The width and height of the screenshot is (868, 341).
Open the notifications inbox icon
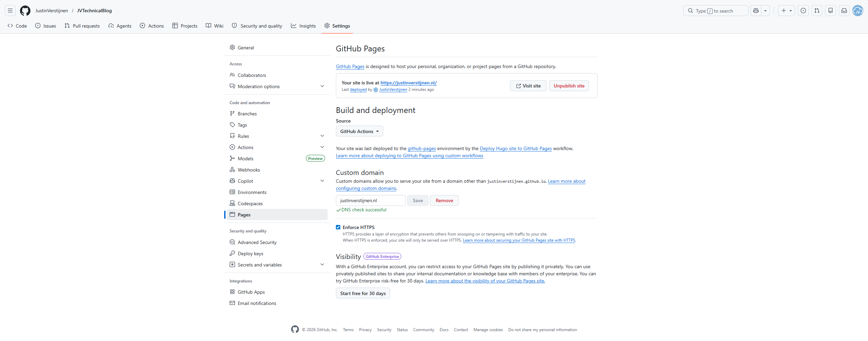[844, 11]
